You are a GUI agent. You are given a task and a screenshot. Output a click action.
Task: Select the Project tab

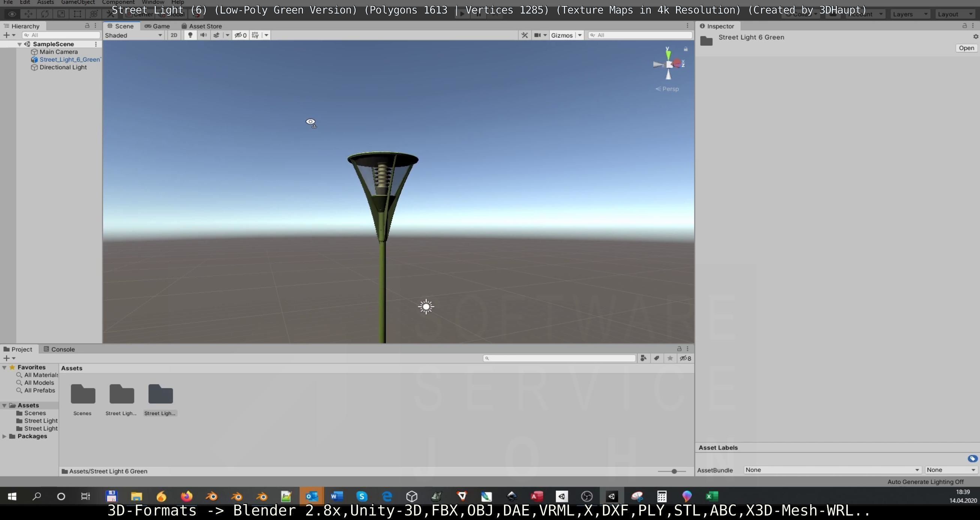tap(18, 349)
